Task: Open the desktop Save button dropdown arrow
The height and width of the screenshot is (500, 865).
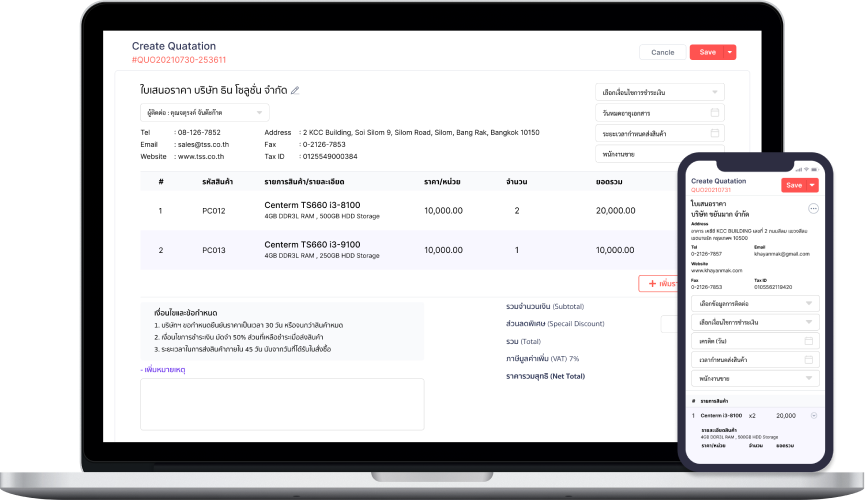Action: [730, 52]
